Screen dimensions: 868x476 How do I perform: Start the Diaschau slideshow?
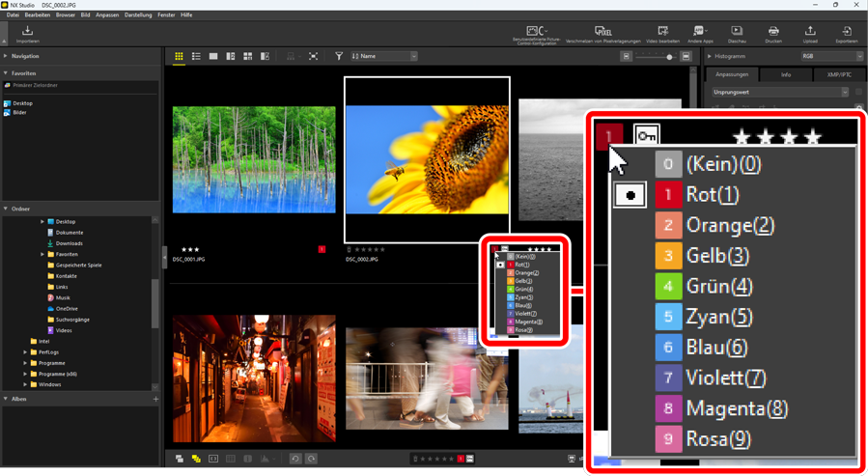pyautogui.click(x=737, y=33)
